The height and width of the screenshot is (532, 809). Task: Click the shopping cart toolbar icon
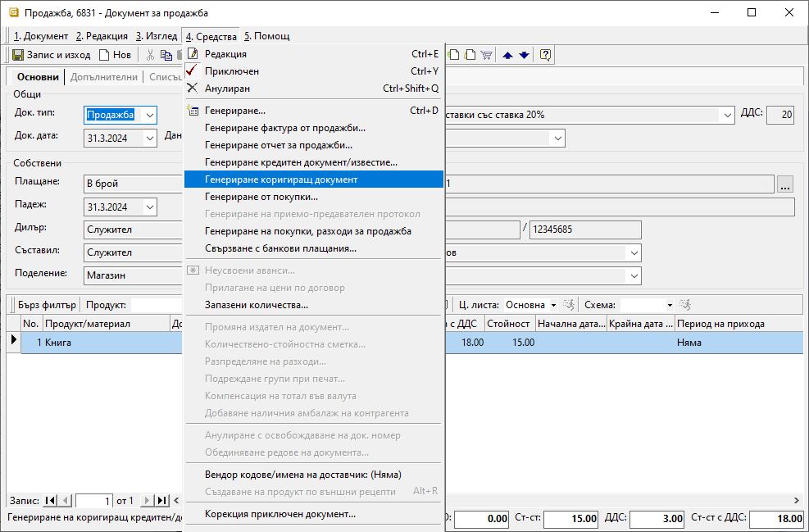coord(486,55)
